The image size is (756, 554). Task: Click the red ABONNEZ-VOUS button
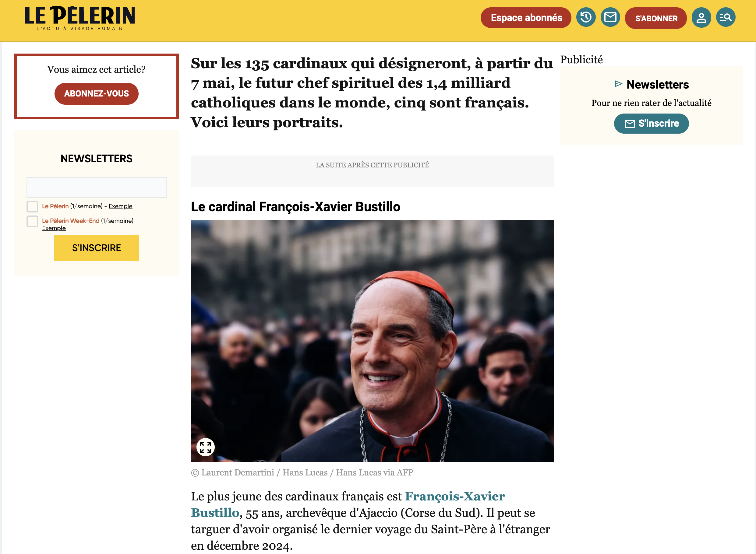96,93
